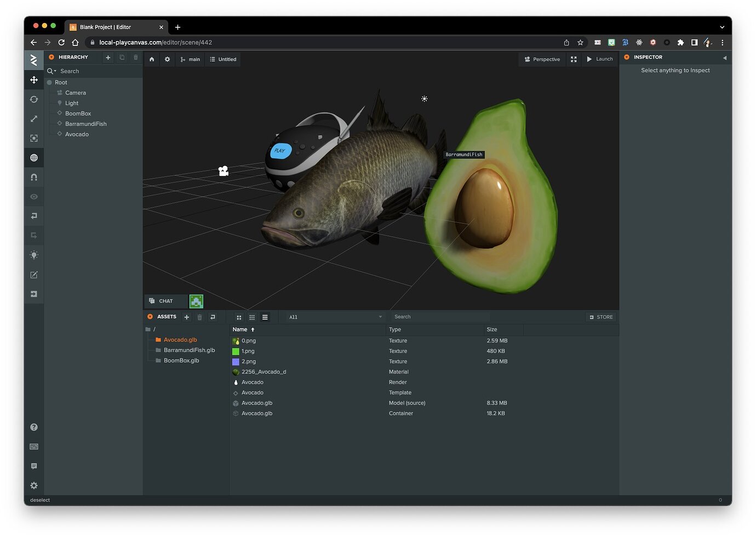Open the asset STORE button
Image resolution: width=756 pixels, height=537 pixels.
[x=601, y=317]
